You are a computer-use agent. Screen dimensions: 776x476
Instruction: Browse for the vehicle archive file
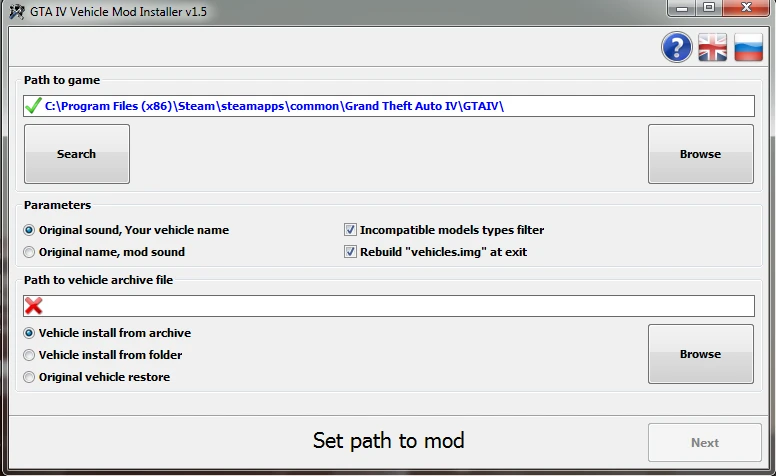pos(701,354)
